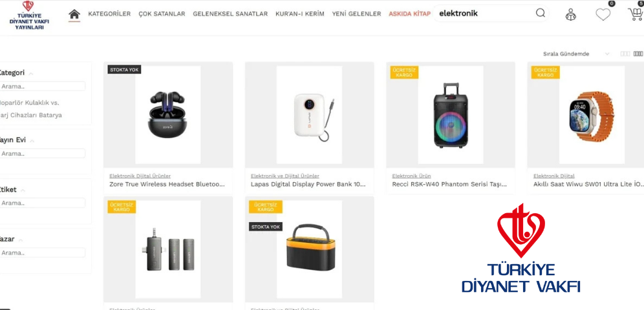The width and height of the screenshot is (644, 310).
Task: Open the Sırala Gündemde sort dropdown
Action: pyautogui.click(x=576, y=54)
